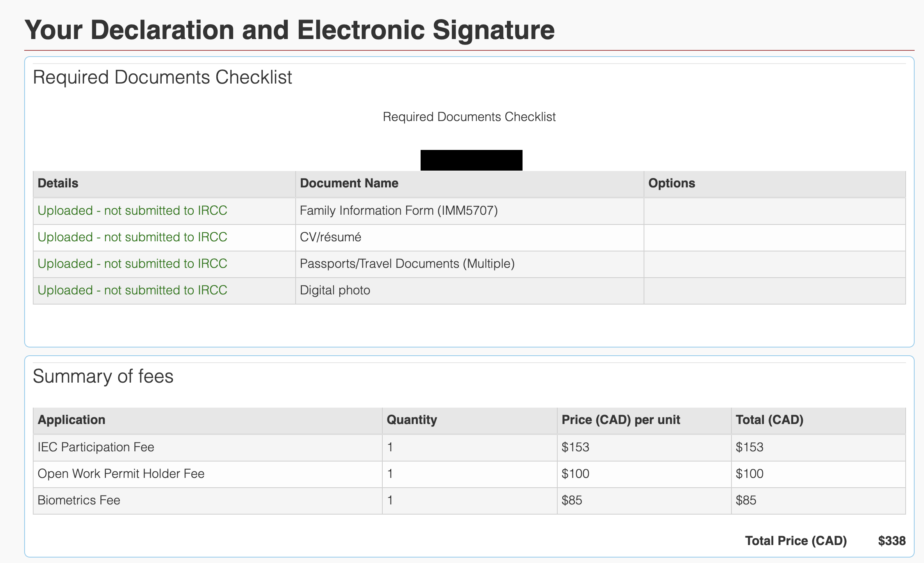
Task: Click the upload status for Family Information Form
Action: click(x=132, y=211)
